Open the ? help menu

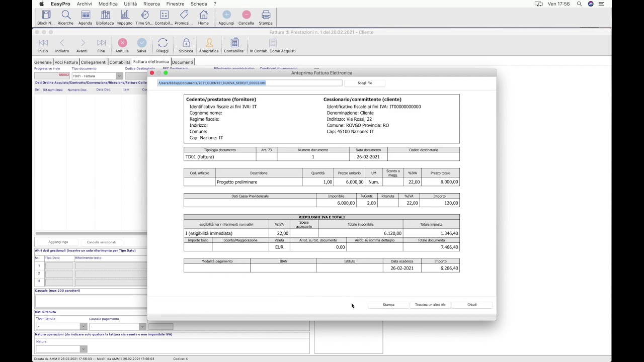tap(215, 4)
